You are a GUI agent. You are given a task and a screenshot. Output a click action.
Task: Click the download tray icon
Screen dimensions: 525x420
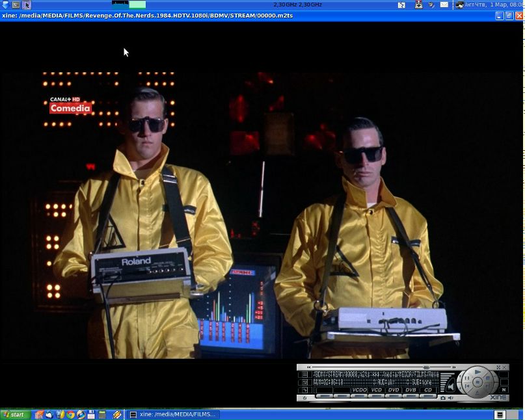[418, 5]
